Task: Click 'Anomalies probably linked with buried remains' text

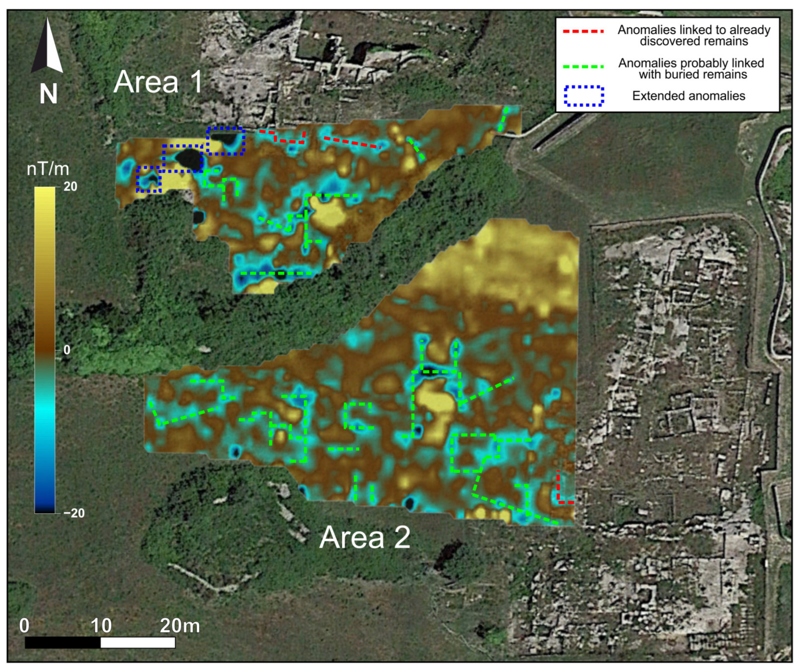Action: click(x=691, y=69)
